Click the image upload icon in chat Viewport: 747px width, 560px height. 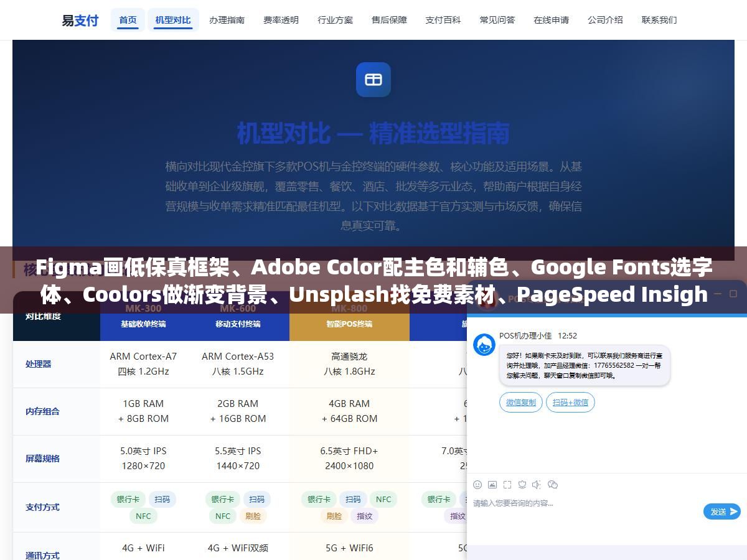[x=492, y=485]
